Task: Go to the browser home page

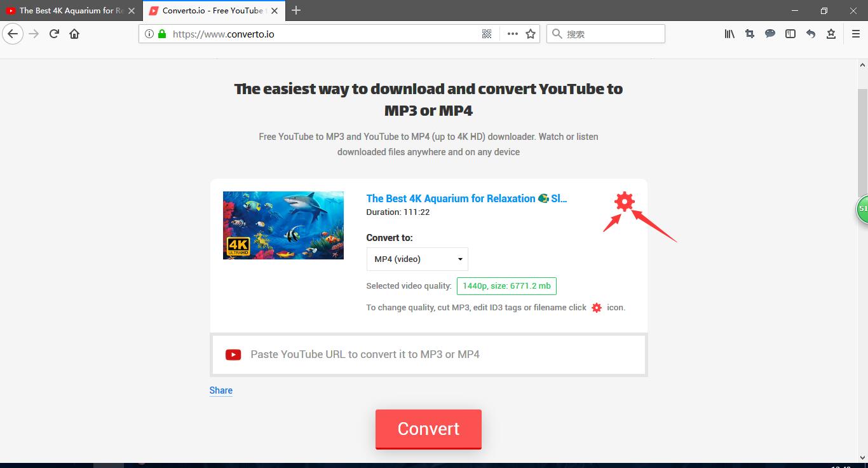Action: pyautogui.click(x=74, y=34)
